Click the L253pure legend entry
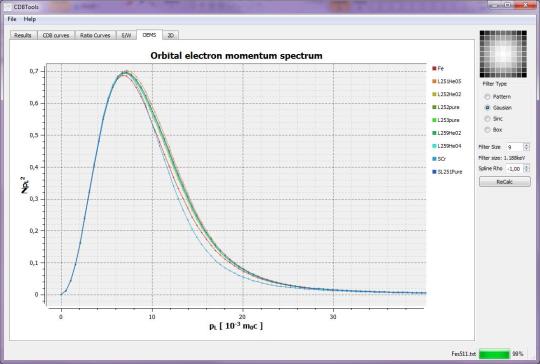This screenshot has height=364, width=540. pos(446,120)
